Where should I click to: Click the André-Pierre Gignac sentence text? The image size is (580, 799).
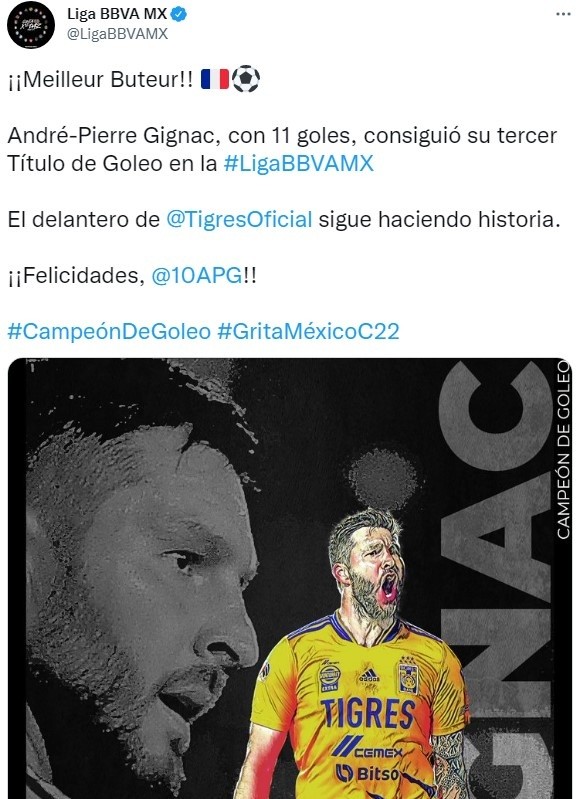tap(282, 149)
